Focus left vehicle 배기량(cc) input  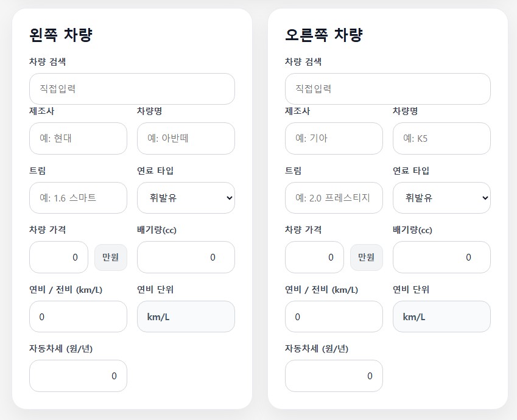point(186,257)
